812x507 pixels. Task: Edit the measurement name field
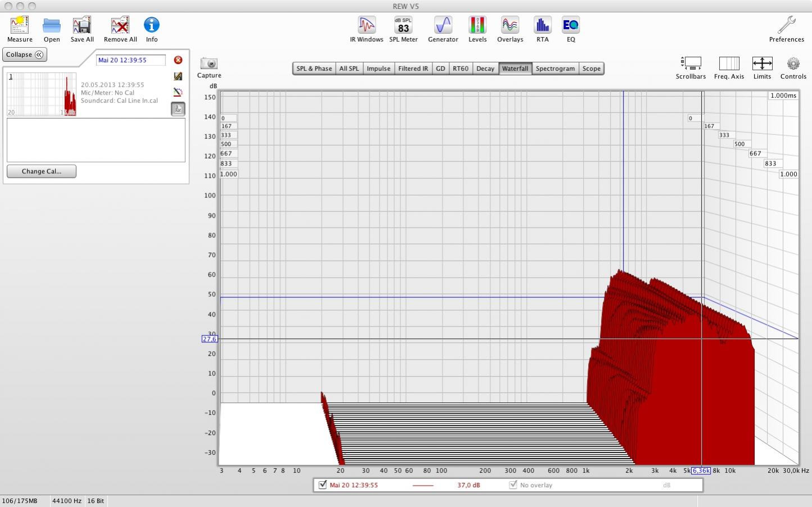(130, 60)
